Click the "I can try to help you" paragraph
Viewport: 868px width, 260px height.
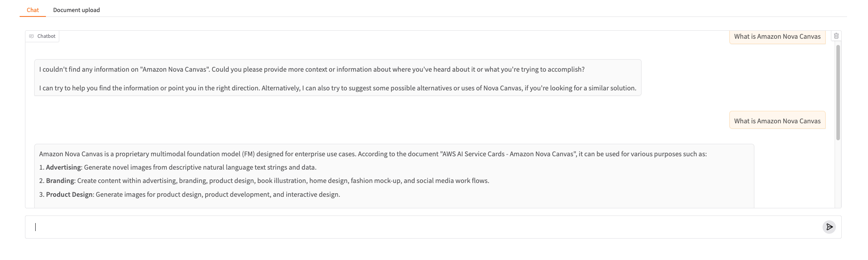pos(337,88)
